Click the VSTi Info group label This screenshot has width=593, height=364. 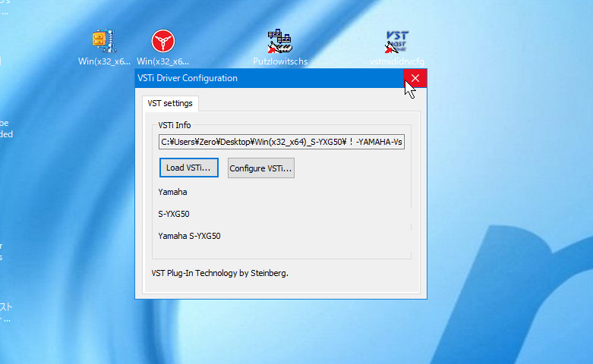(x=175, y=125)
